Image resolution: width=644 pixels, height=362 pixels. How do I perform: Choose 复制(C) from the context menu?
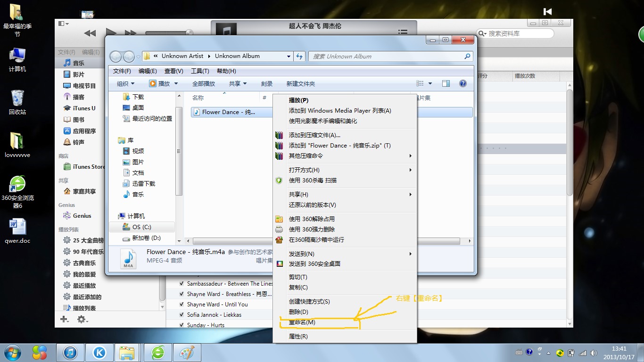345,288
